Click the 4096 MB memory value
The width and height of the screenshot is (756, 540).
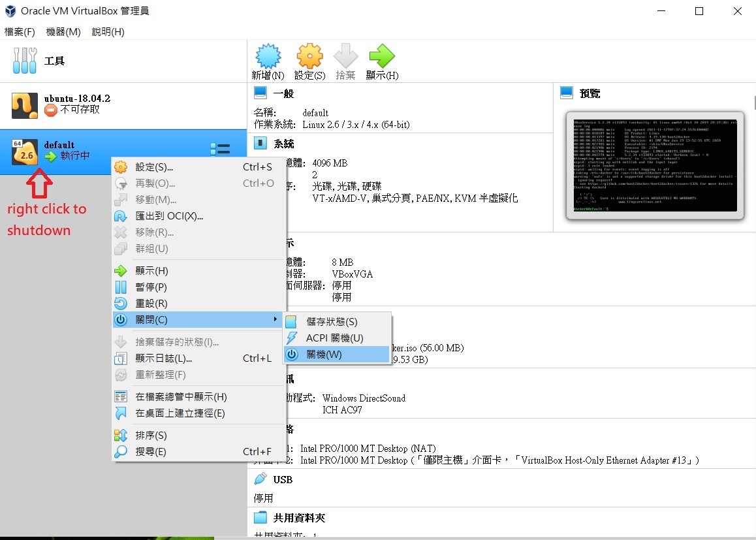tap(330, 163)
